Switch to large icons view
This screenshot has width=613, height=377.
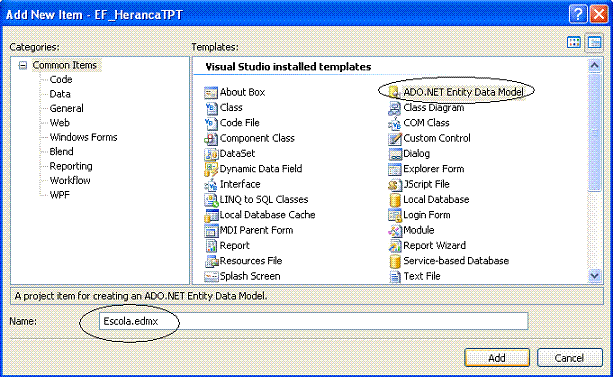click(574, 42)
